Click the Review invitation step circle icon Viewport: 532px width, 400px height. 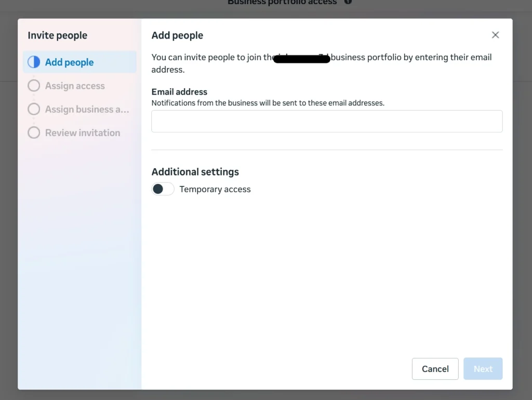(34, 132)
